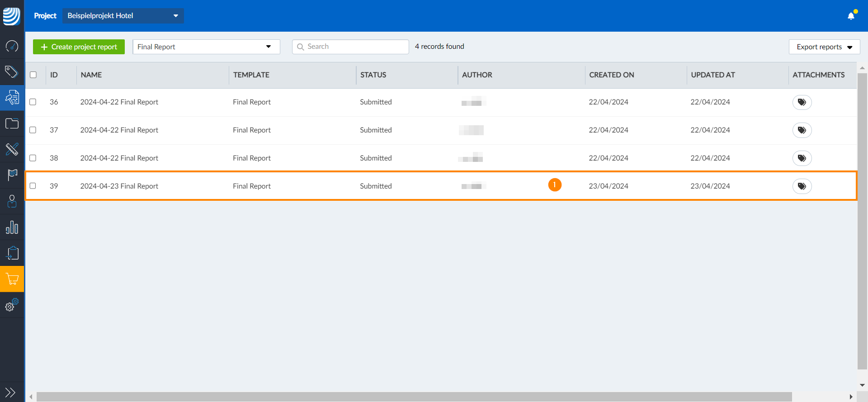
Task: Open the shopping cart icon in sidebar
Action: point(12,279)
